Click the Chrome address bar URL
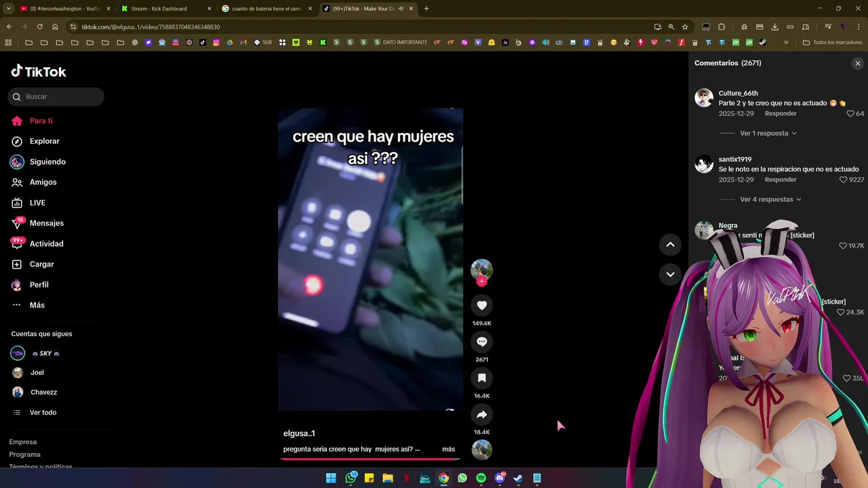Viewport: 868px width, 488px height. pyautogui.click(x=151, y=27)
